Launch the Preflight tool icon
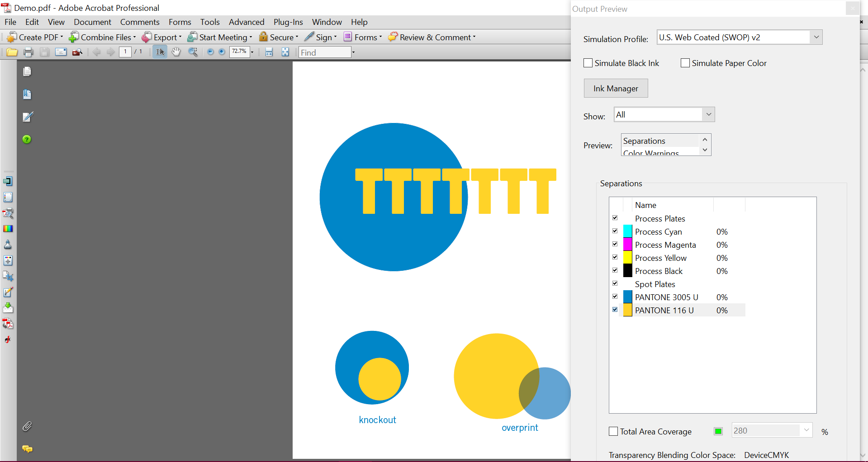Screen dimensions: 868x462 click(x=8, y=213)
